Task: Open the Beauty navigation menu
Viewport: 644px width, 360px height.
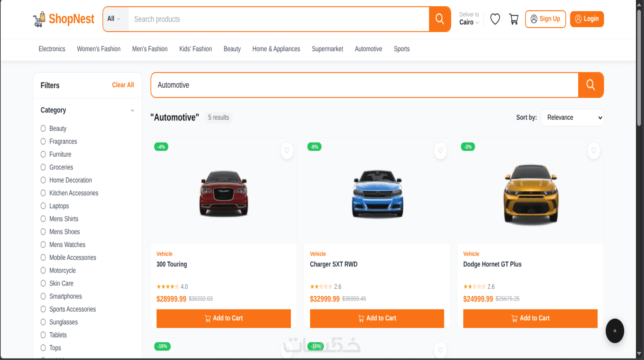Action: (x=232, y=49)
